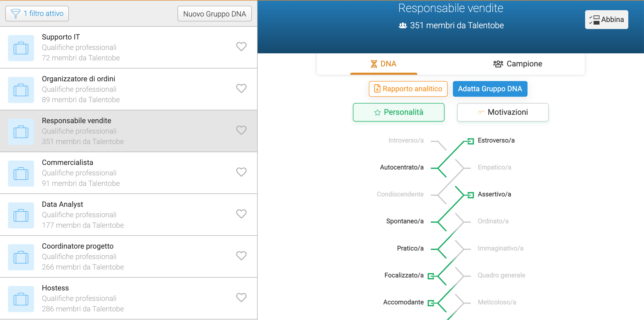Click briefcase icon for Coordinatore progetto

(x=21, y=257)
